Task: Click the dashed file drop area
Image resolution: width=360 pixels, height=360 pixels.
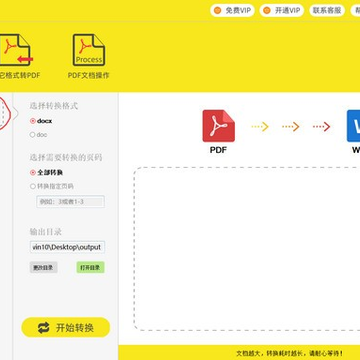Action: click(x=247, y=249)
